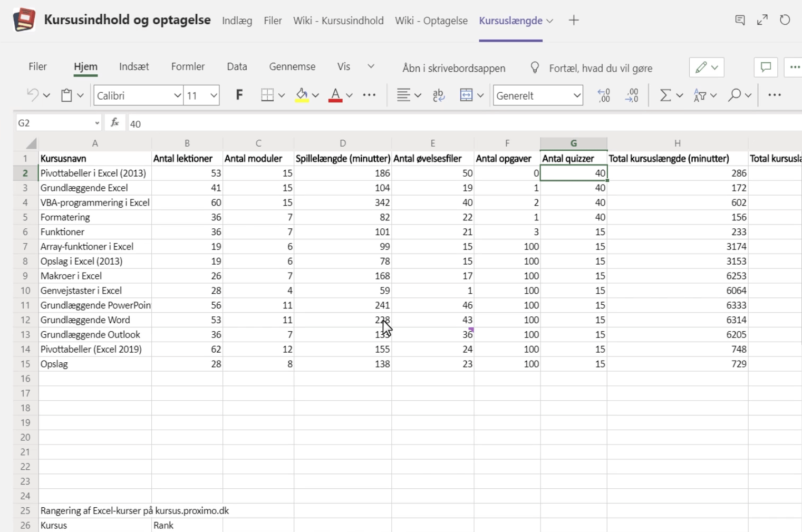
Task: Switch to the Formler ribbon tab
Action: (x=188, y=66)
